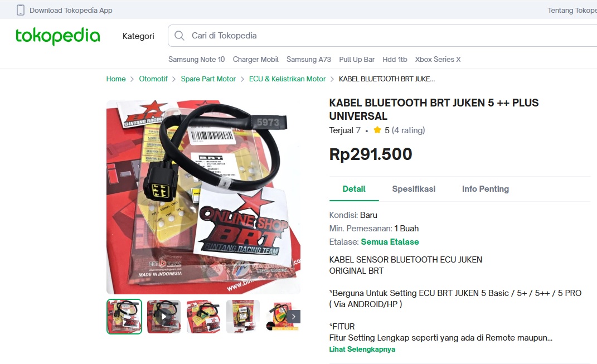This screenshot has width=597, height=364.
Task: Select the third product thumbnail
Action: coord(203,317)
